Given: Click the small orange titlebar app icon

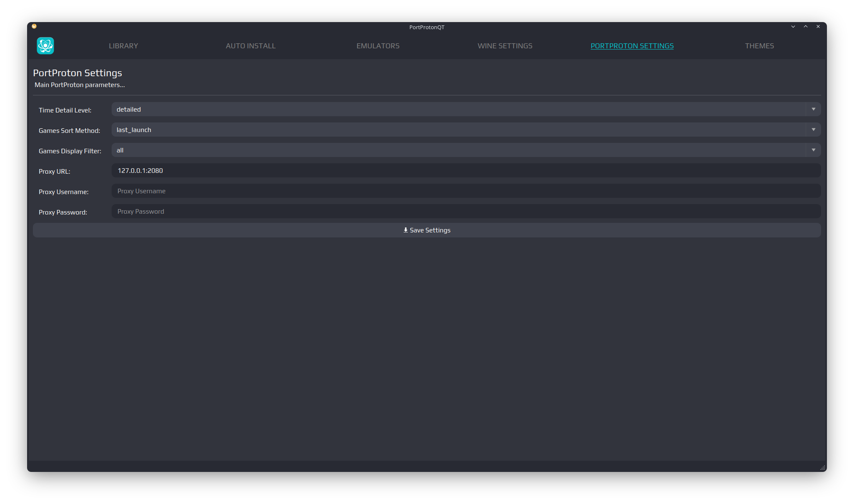Looking at the screenshot, I should coord(34,26).
